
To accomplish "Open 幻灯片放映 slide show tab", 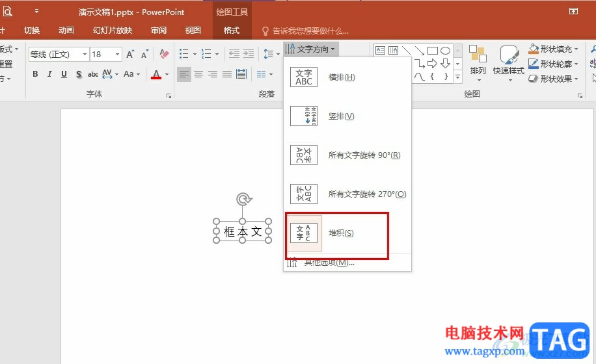I will [113, 31].
